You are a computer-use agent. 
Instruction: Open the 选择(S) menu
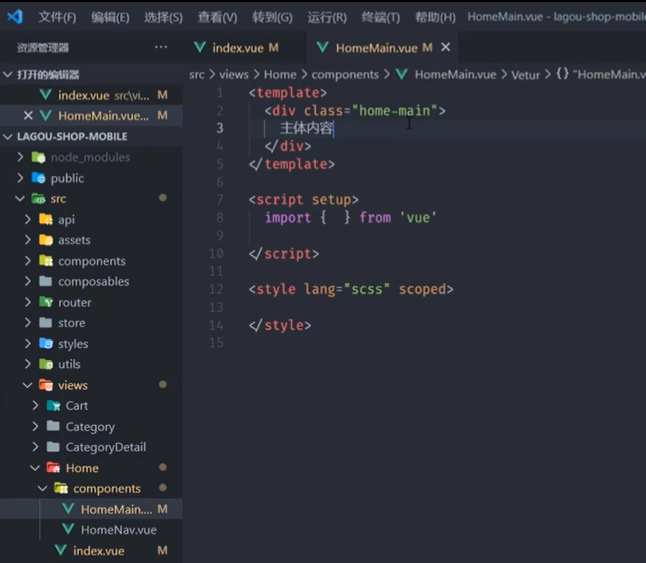point(163,17)
